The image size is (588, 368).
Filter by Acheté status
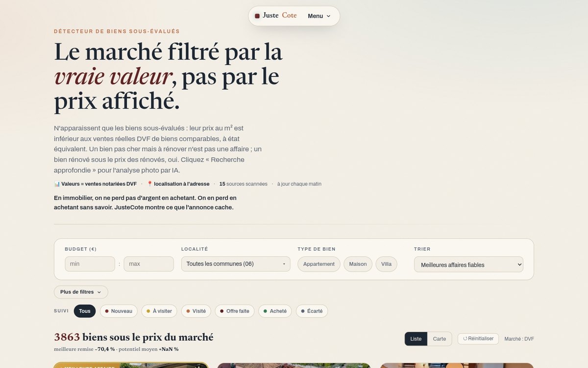(x=275, y=311)
